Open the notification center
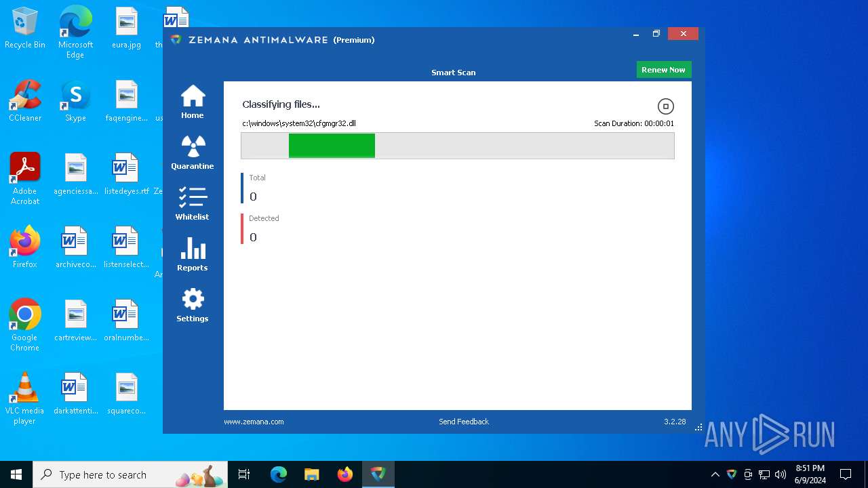The image size is (868, 488). point(846,474)
